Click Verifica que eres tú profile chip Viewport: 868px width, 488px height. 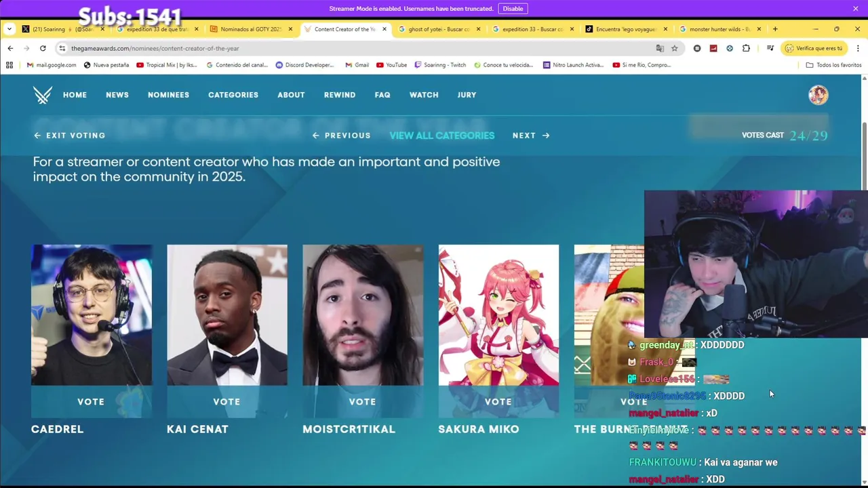click(813, 48)
